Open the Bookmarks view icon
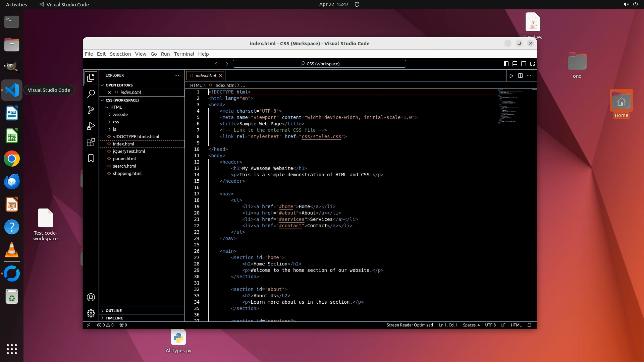Screen dimensions: 644x362 click(91, 158)
